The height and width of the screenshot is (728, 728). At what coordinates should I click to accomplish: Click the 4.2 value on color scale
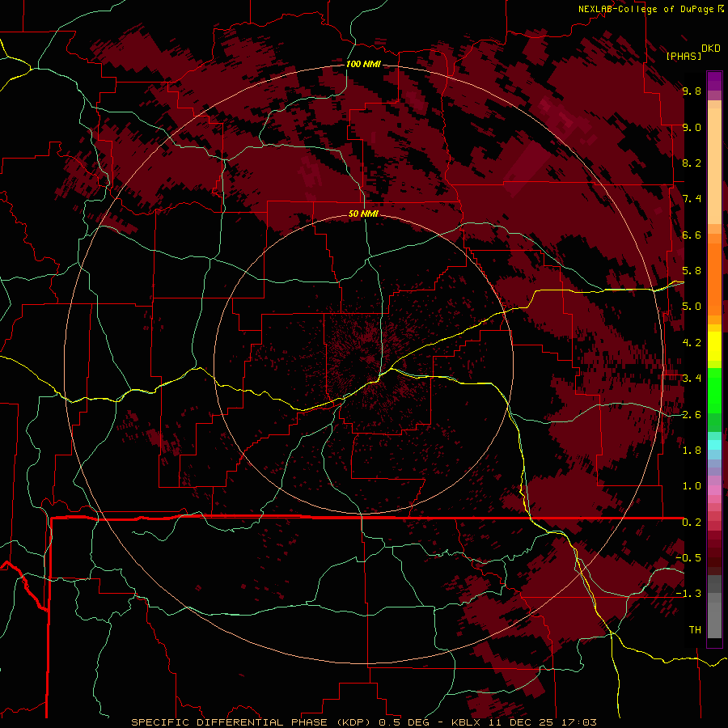(x=692, y=343)
